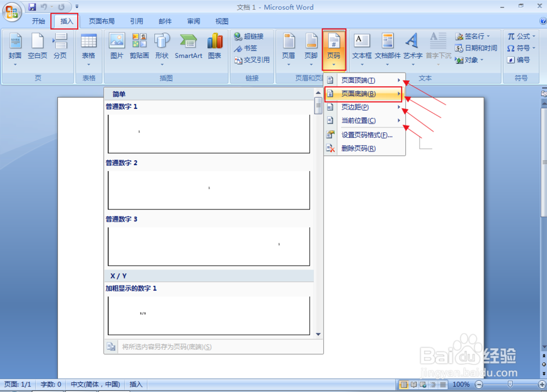The width and height of the screenshot is (547, 392).
Task: Switch to Draft view button
Action: (443, 385)
